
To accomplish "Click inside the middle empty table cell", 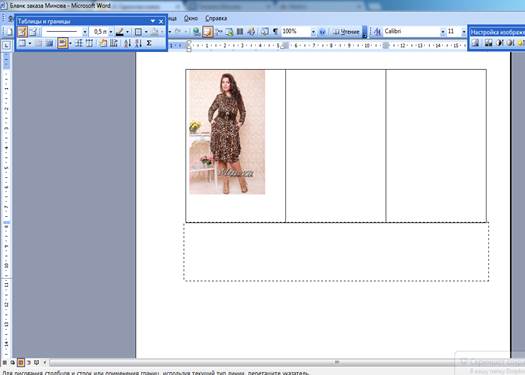I will [335, 146].
